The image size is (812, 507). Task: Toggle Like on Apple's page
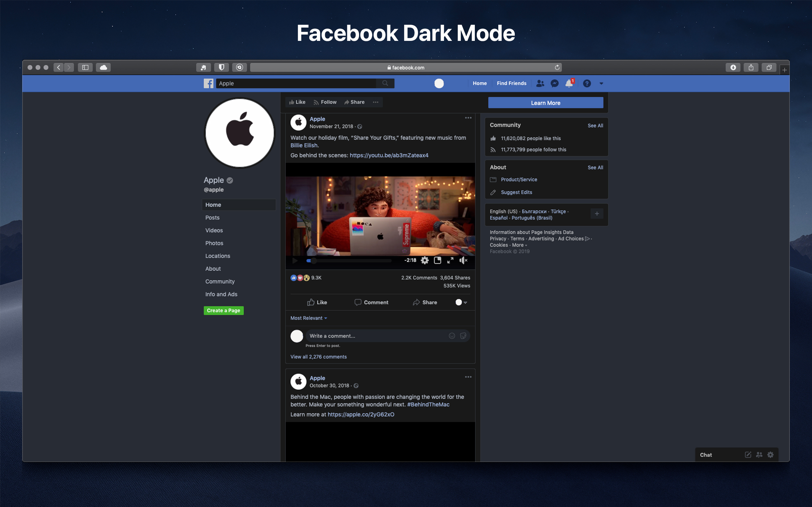tap(297, 102)
